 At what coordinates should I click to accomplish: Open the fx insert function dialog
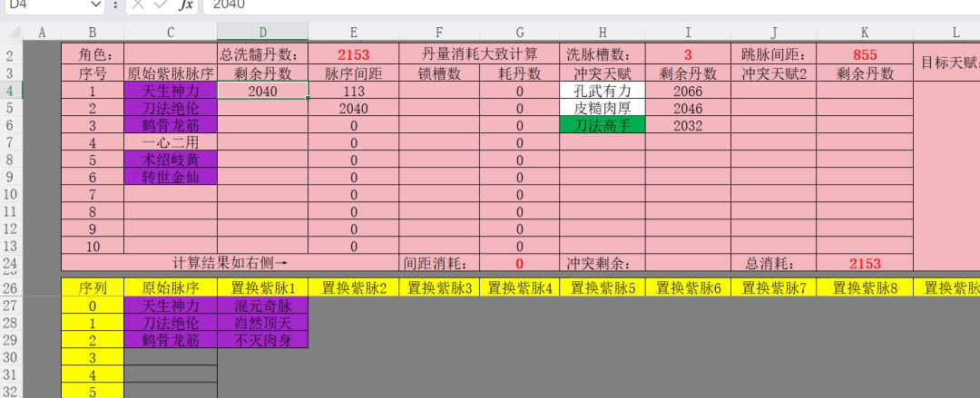(x=185, y=5)
